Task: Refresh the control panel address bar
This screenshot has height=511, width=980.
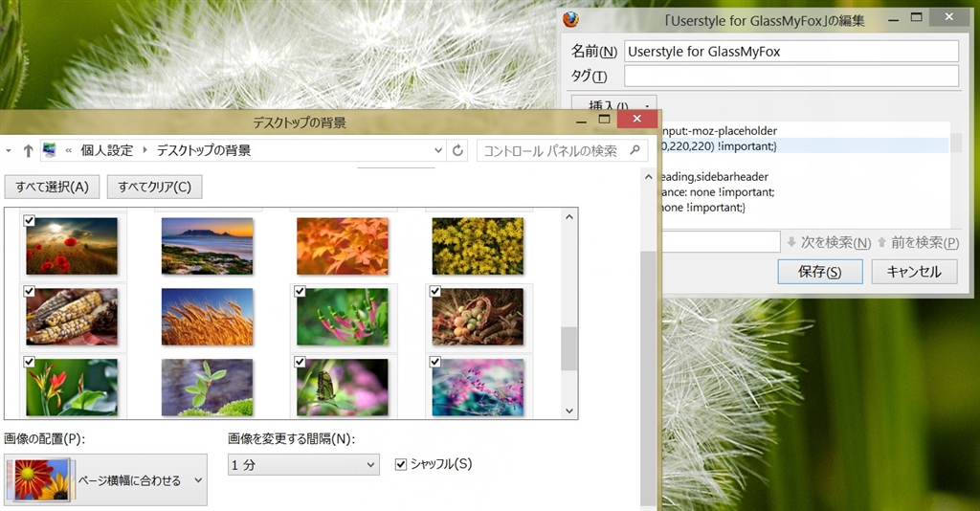Action: point(457,150)
